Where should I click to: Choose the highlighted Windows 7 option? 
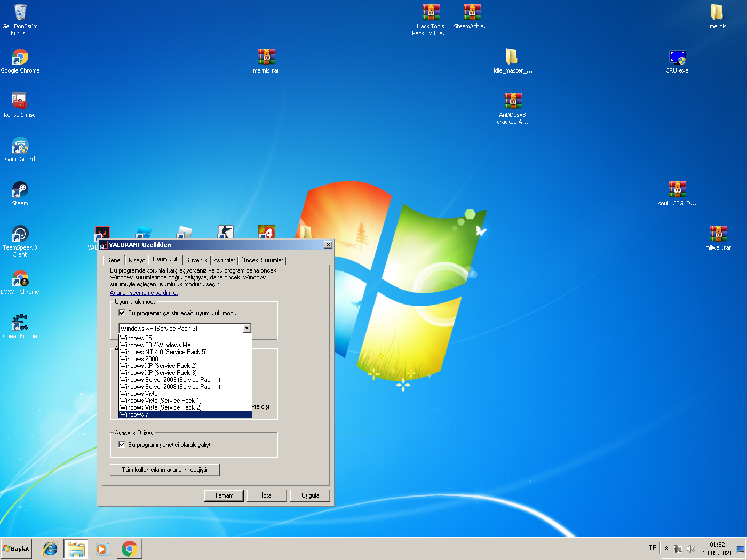[185, 414]
